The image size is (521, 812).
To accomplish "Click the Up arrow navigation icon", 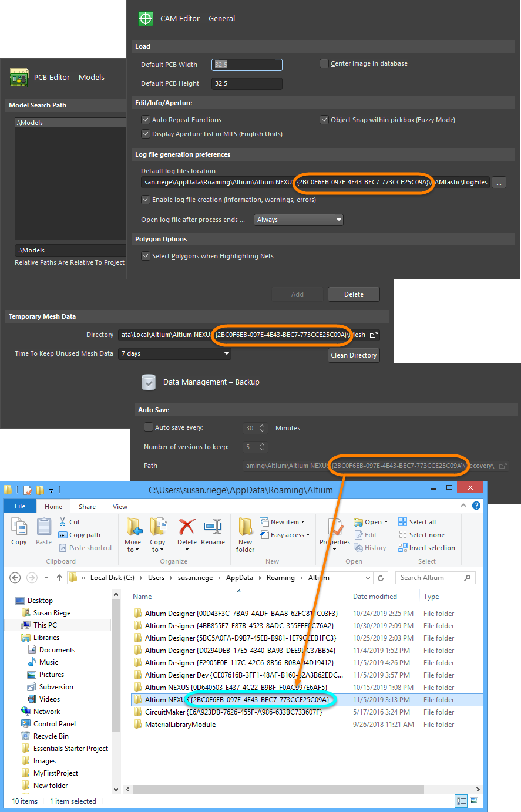I will click(59, 578).
